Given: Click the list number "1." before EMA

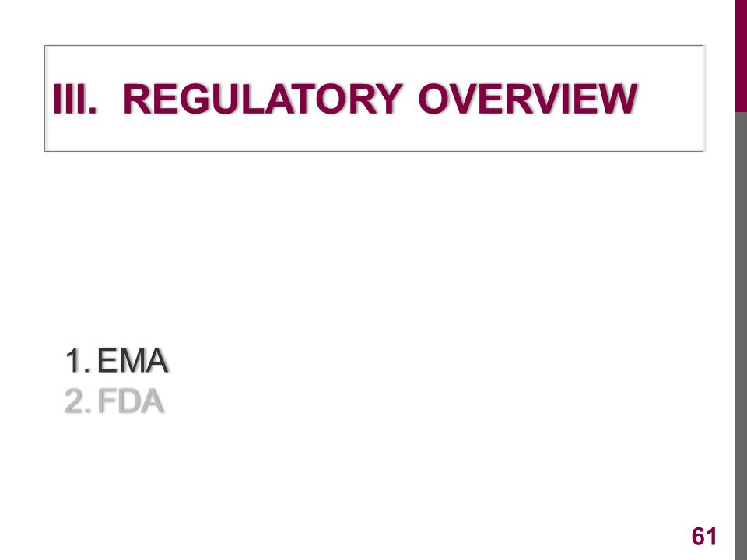Looking at the screenshot, I should click(78, 360).
